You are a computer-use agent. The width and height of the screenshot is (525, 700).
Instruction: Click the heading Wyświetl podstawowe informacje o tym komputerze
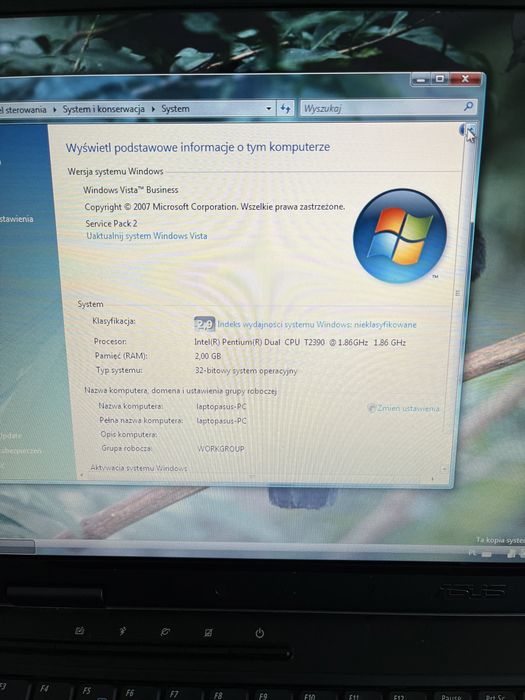pos(198,147)
